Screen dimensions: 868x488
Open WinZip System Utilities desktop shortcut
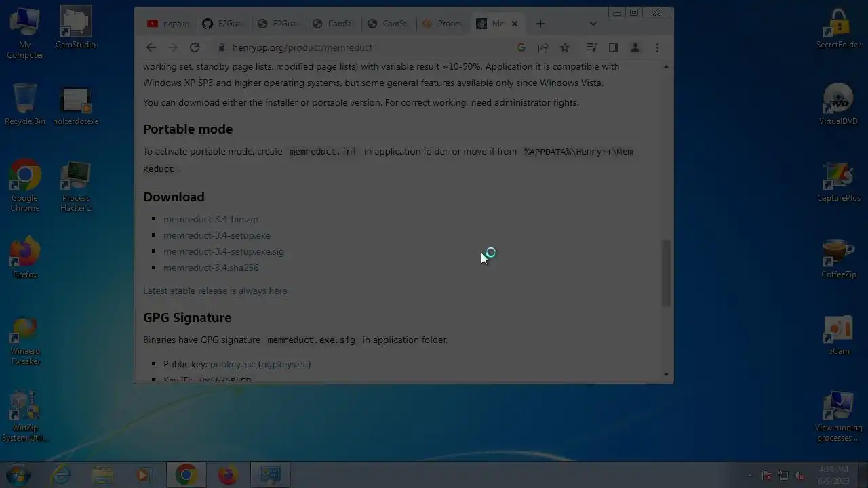(x=25, y=417)
